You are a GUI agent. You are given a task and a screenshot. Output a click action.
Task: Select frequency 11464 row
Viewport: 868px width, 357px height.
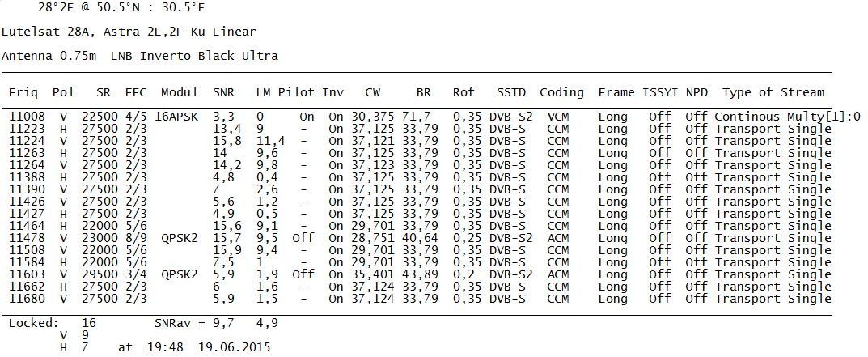pos(420,226)
